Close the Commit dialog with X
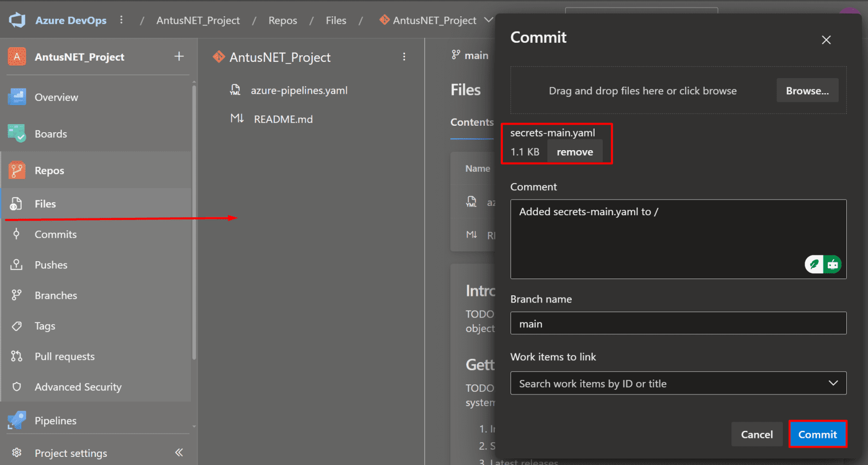 point(826,40)
